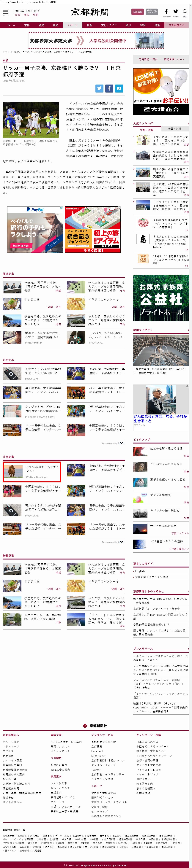Click the Twitter icon in the header
192x868 pixels.
176,12
